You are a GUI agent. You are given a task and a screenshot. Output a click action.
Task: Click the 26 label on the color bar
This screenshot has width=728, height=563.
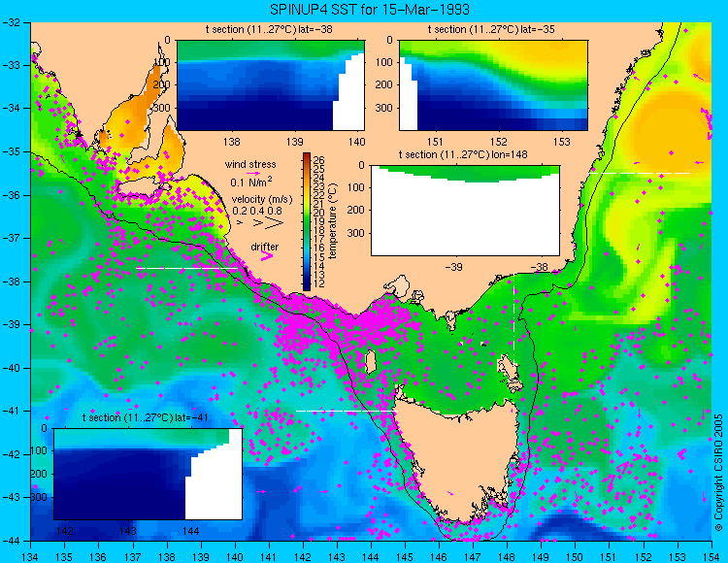coord(319,160)
